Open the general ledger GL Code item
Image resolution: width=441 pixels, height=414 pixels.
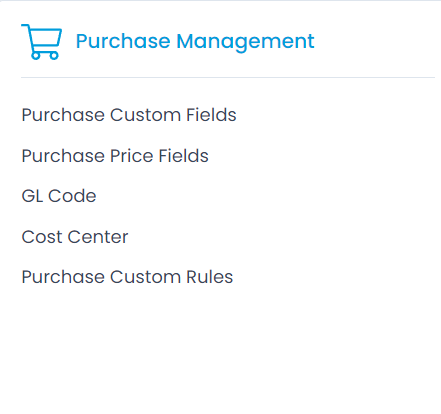(x=59, y=196)
